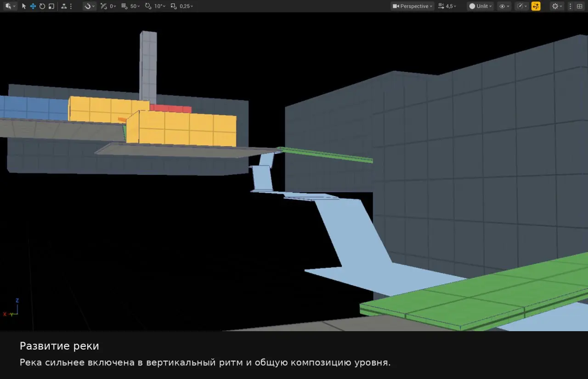Open the speedometer performance dropdown
The width and height of the screenshot is (588, 379).
click(x=522, y=6)
